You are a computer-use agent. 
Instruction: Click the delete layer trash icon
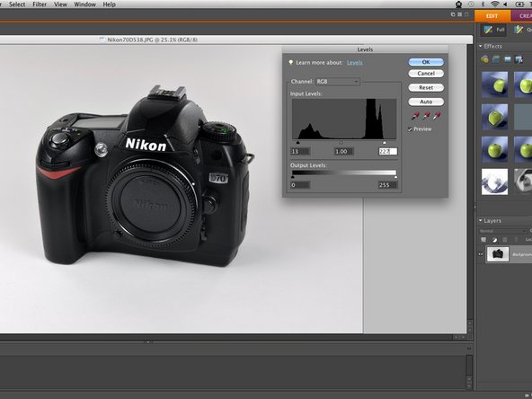click(x=505, y=240)
